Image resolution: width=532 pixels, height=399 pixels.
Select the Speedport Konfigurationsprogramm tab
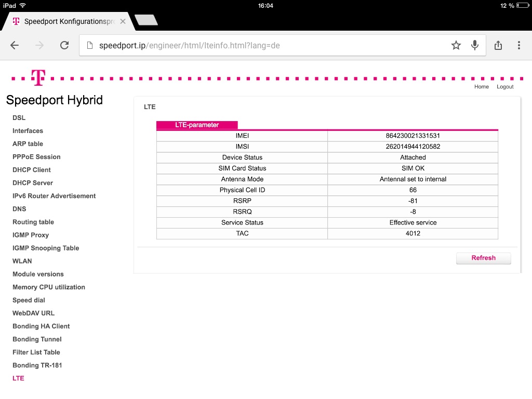pos(68,21)
